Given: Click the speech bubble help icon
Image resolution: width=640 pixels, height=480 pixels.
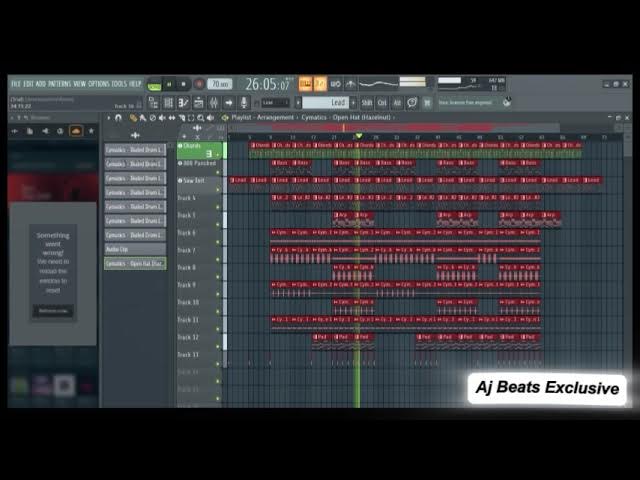Looking at the screenshot, I should [412, 102].
